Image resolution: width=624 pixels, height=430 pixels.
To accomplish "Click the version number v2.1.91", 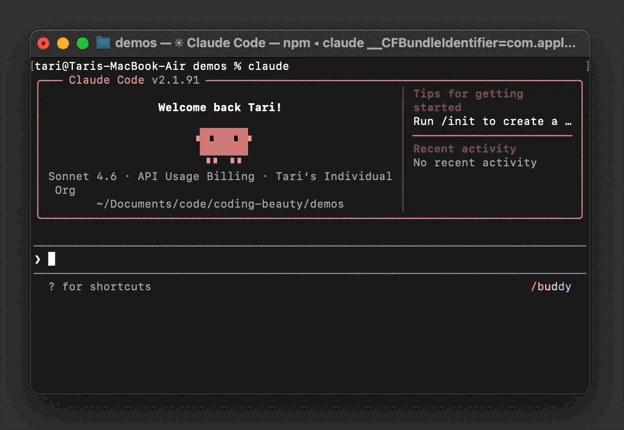I will click(176, 80).
